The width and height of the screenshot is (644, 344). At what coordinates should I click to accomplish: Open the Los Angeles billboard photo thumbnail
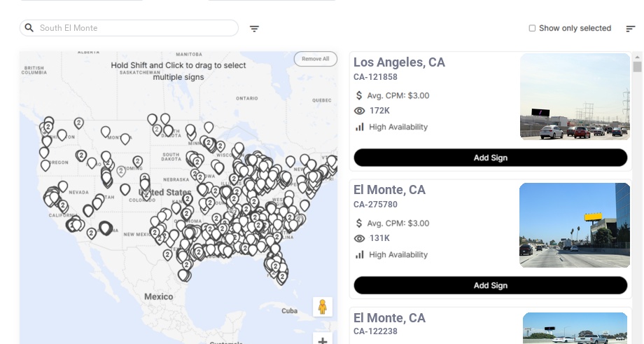(x=575, y=97)
